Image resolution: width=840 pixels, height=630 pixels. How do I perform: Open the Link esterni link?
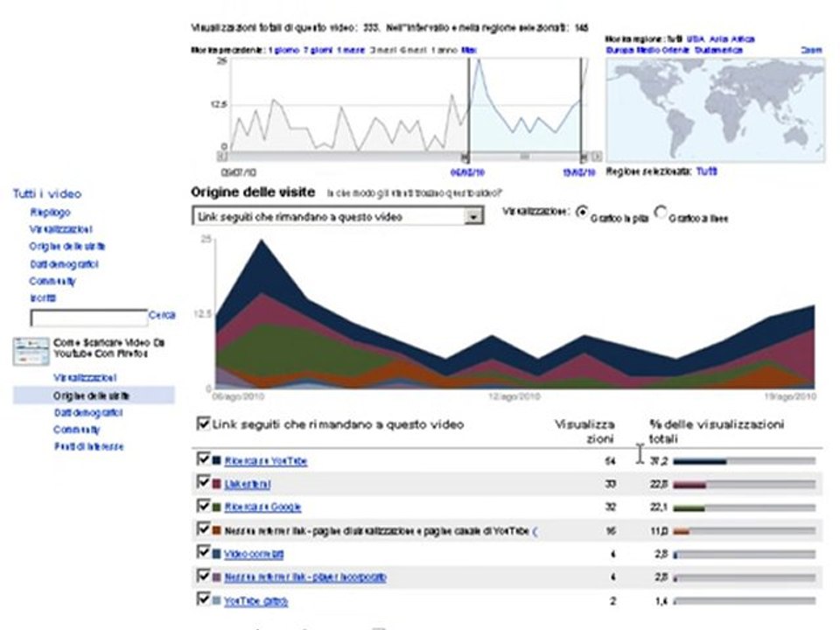248,484
